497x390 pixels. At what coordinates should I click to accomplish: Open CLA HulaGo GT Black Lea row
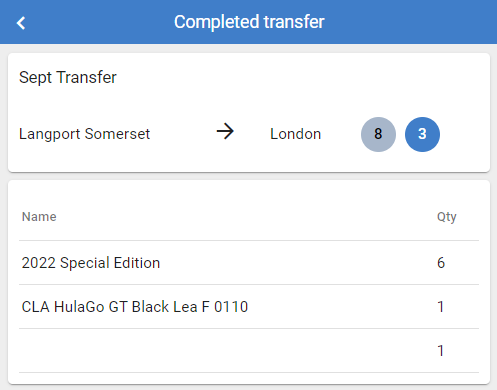pos(249,307)
